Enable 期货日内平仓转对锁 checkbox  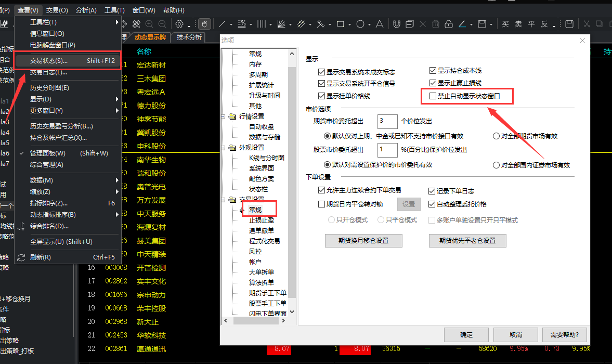click(322, 204)
